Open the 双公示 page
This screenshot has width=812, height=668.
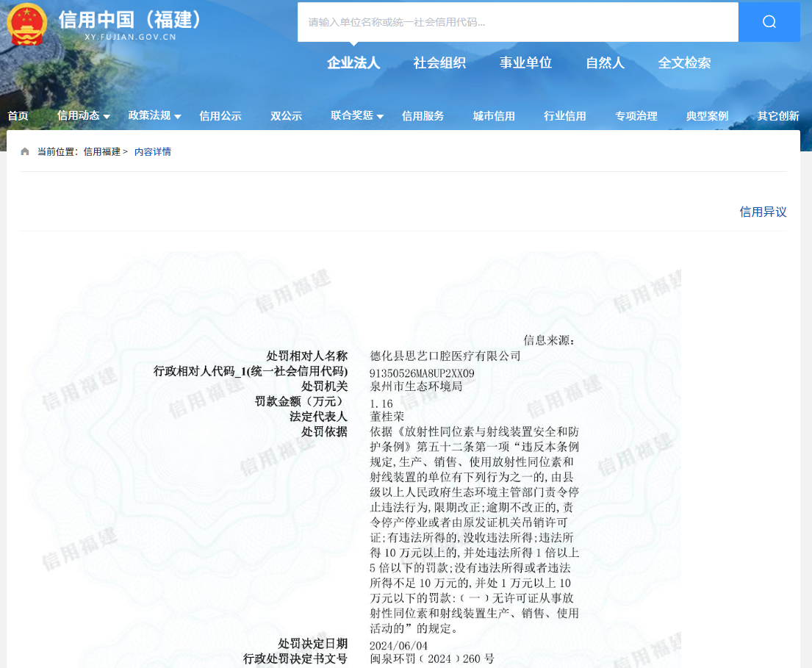[x=287, y=115]
